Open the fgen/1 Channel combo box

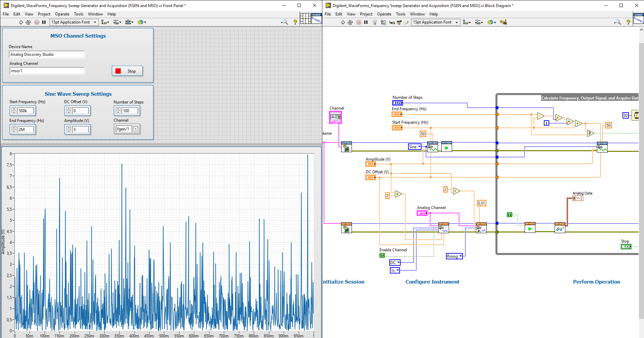136,129
